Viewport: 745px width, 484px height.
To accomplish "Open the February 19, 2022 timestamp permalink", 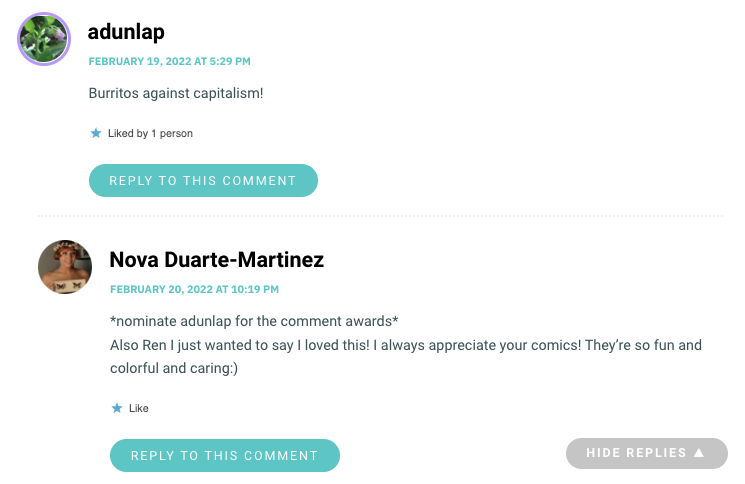I will [x=170, y=61].
